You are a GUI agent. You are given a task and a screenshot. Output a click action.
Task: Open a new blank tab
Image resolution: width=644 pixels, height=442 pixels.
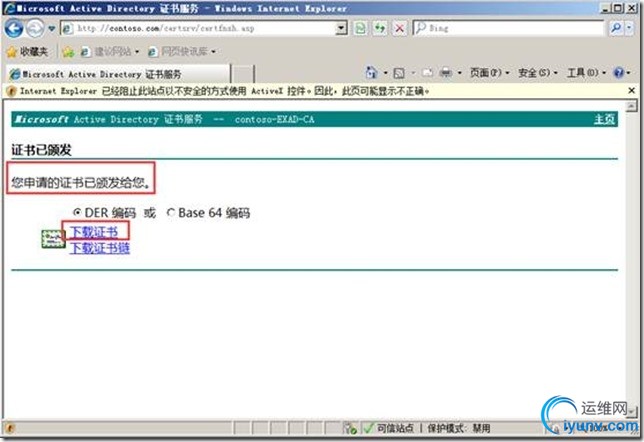[243, 74]
